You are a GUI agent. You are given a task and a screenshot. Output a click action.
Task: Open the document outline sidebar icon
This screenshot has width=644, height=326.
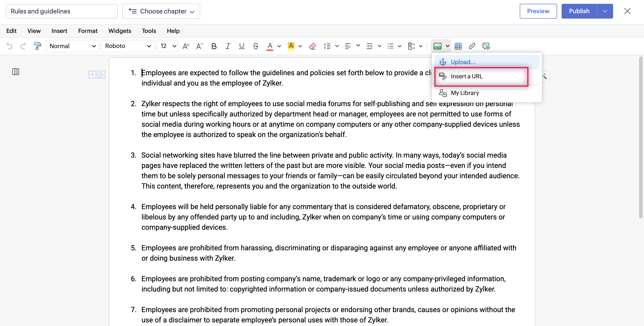pyautogui.click(x=15, y=72)
